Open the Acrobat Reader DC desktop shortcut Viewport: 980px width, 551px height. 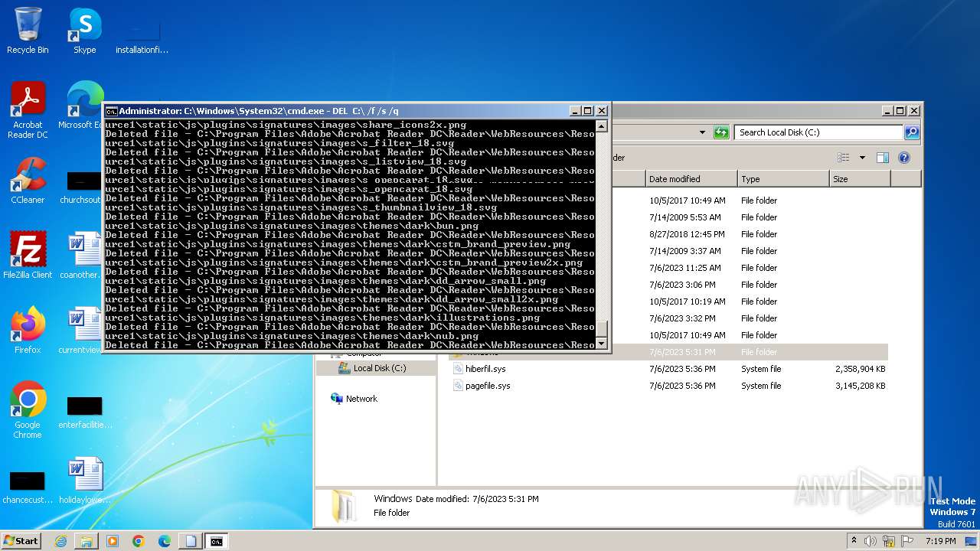coord(28,110)
